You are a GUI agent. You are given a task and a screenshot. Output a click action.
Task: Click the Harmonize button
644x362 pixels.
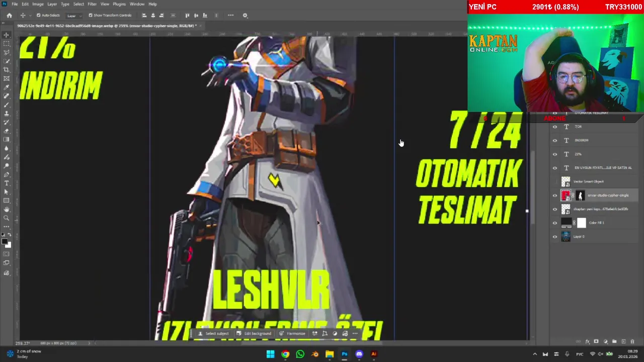[293, 333]
